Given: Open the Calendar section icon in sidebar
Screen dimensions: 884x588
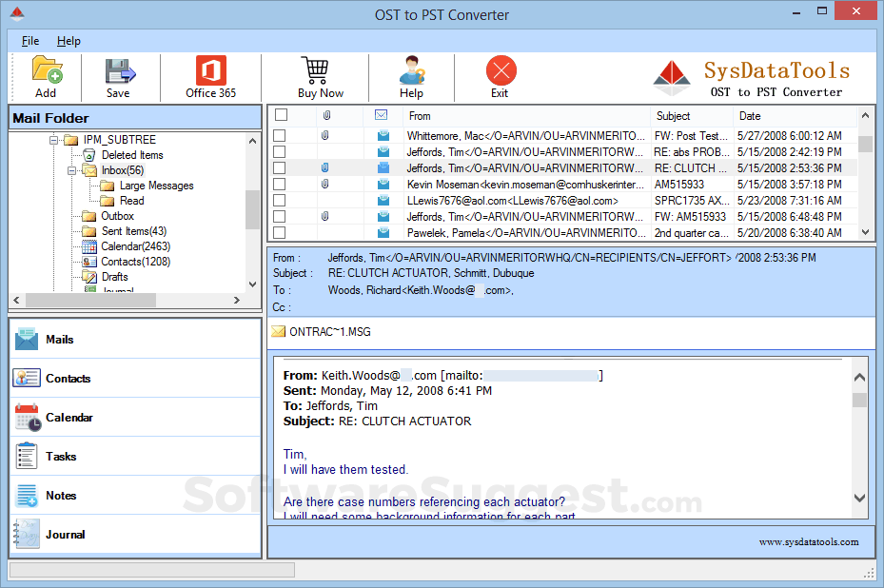Looking at the screenshot, I should click(x=27, y=418).
